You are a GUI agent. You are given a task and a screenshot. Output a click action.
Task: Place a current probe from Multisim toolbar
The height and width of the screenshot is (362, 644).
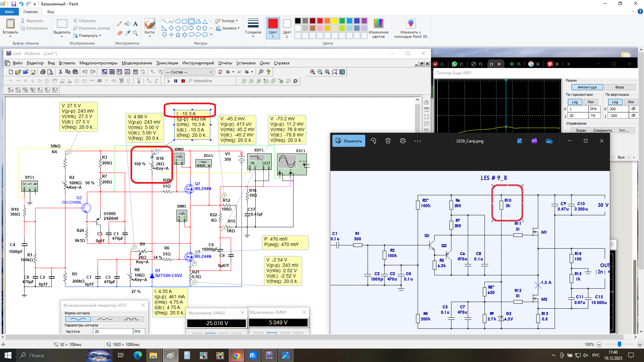point(252,81)
